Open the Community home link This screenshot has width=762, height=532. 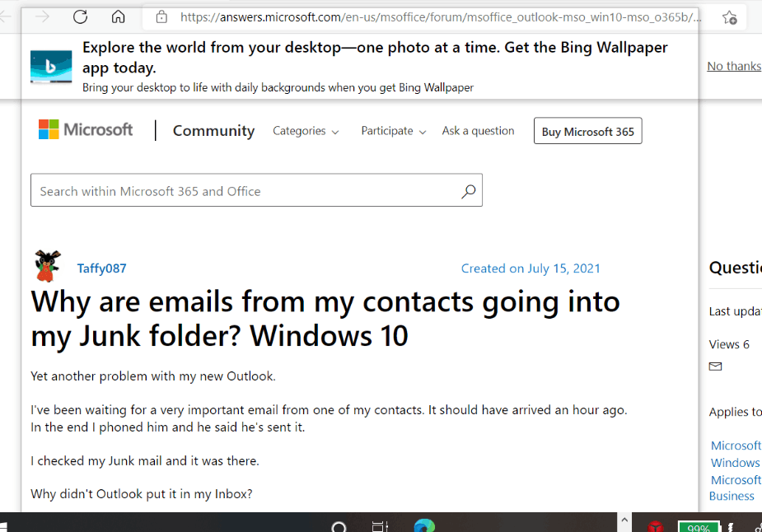click(214, 131)
